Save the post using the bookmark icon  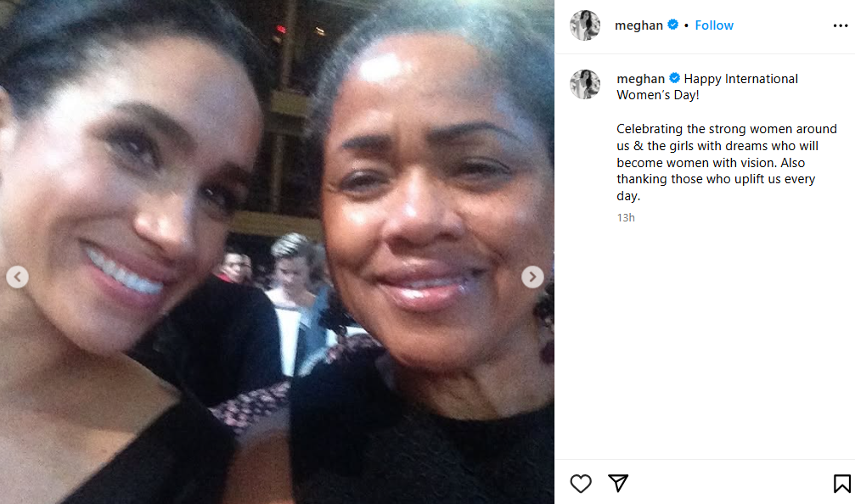click(x=841, y=484)
